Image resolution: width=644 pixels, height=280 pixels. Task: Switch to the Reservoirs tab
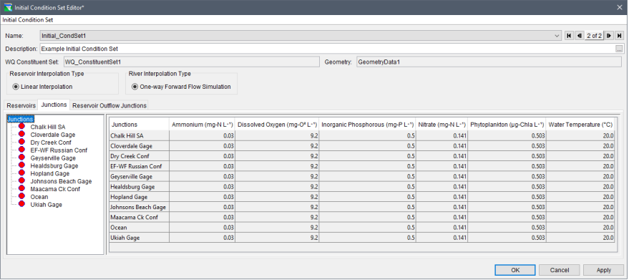coord(21,105)
